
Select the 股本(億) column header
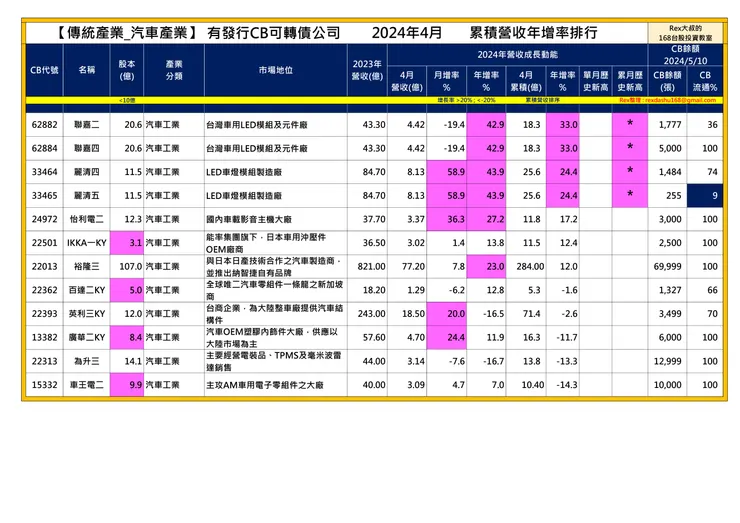point(126,70)
